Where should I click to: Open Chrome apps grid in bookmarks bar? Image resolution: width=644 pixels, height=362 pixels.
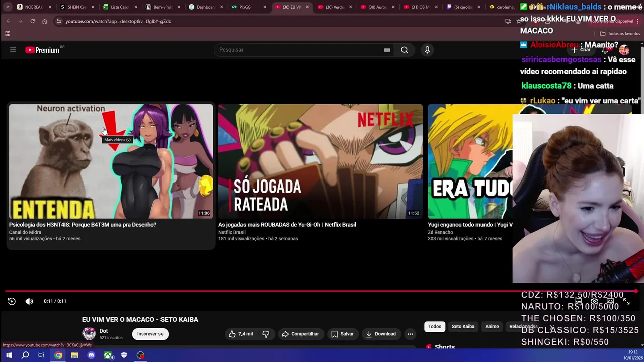point(8,34)
